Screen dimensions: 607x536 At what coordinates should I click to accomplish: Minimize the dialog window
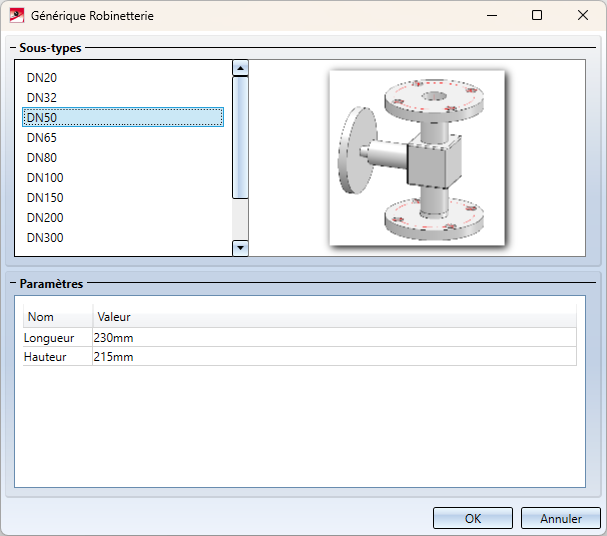point(491,16)
